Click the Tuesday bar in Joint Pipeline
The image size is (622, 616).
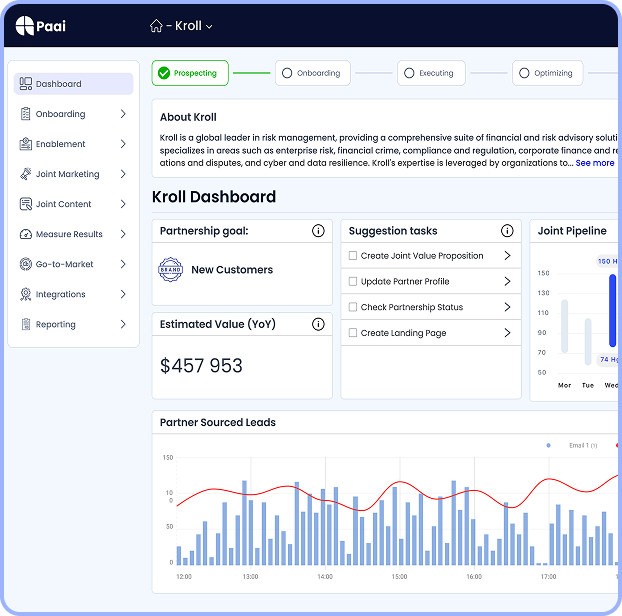click(588, 342)
